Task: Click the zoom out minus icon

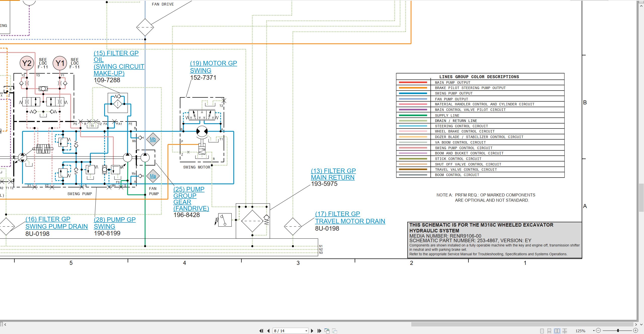Action: point(598,330)
